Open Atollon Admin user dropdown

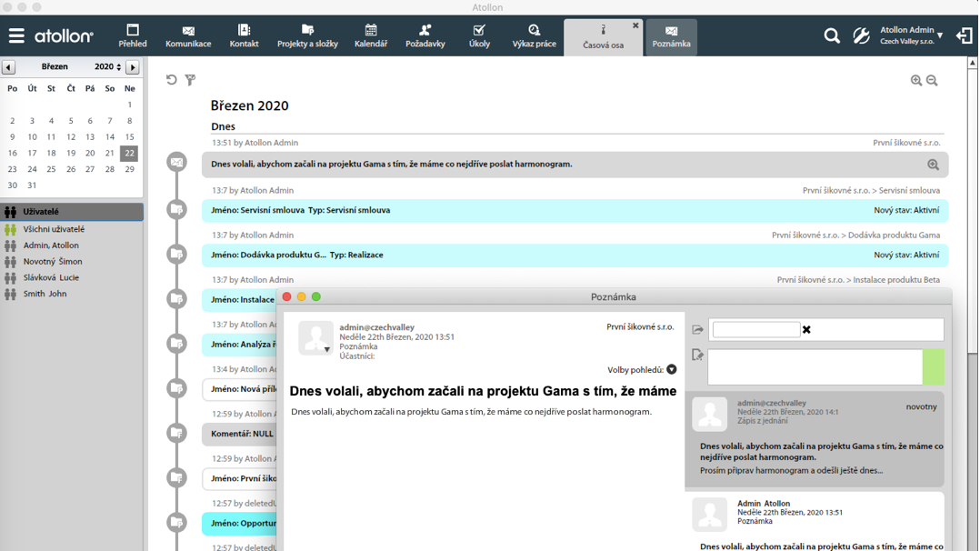pos(939,36)
